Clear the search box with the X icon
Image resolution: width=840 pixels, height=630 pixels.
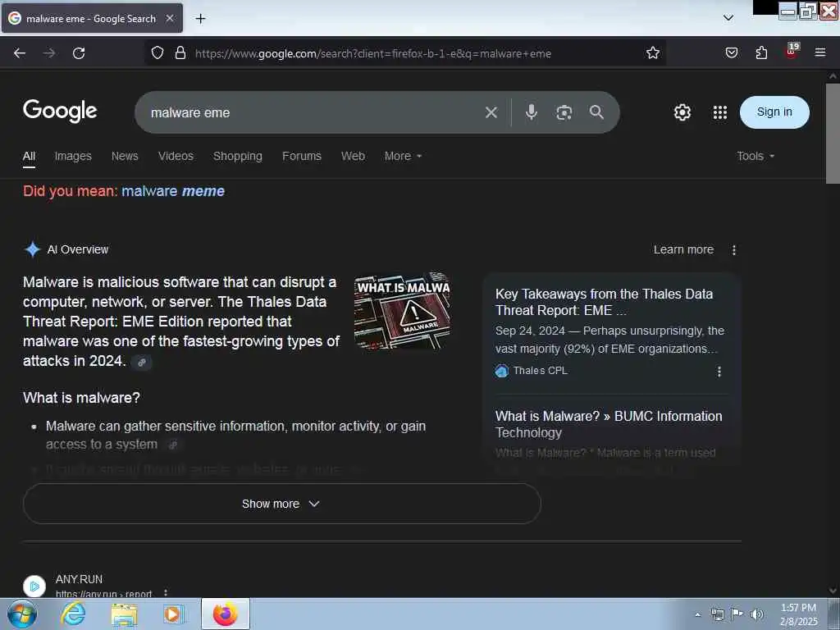pos(491,112)
